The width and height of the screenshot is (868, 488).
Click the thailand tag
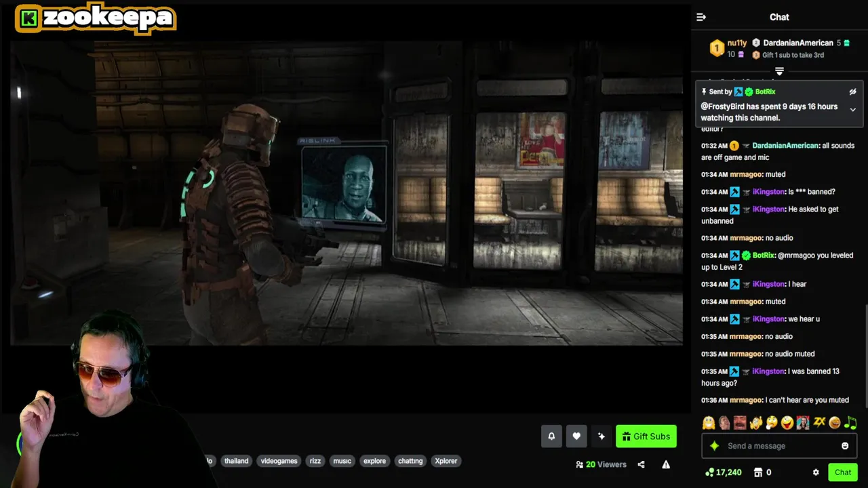[x=236, y=461]
